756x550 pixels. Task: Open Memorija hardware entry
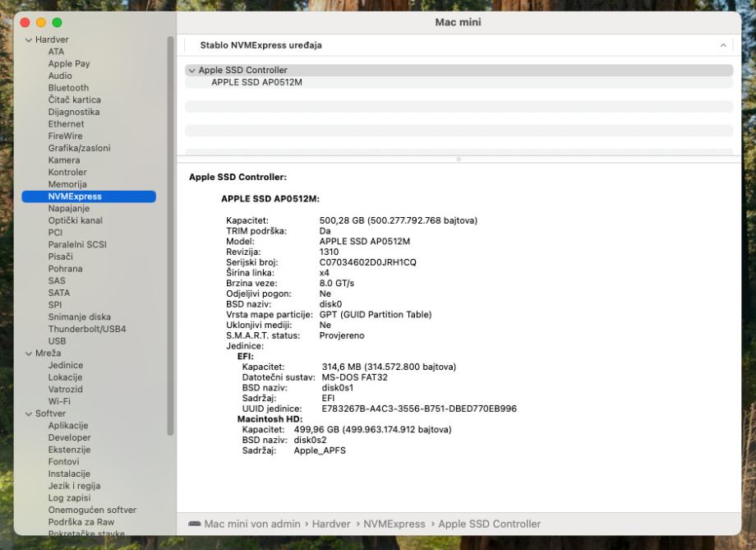67,184
